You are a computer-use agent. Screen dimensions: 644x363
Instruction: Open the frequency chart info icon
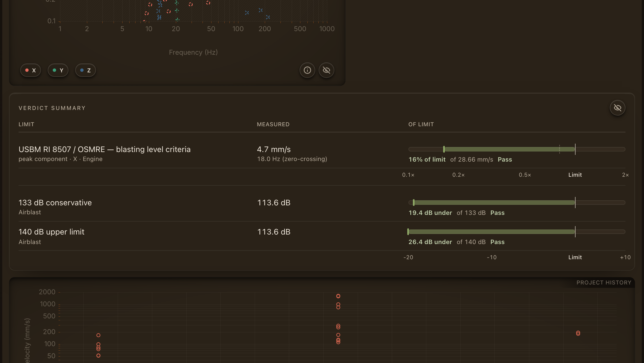click(307, 70)
